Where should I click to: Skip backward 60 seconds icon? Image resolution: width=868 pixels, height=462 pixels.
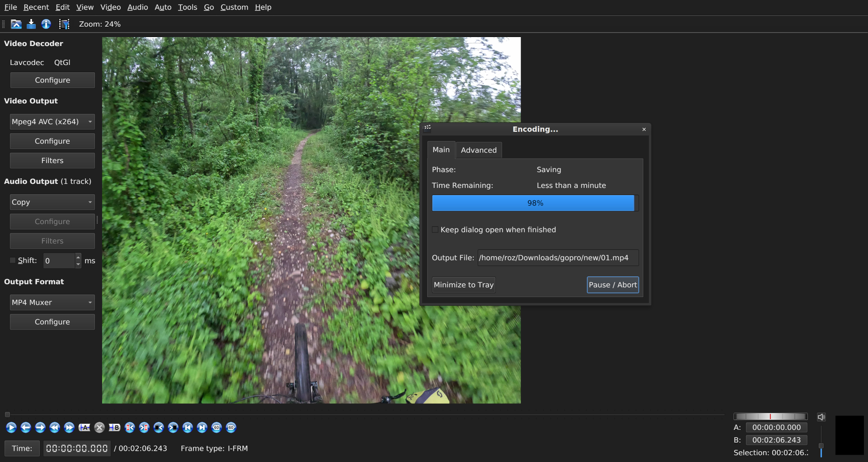[217, 427]
